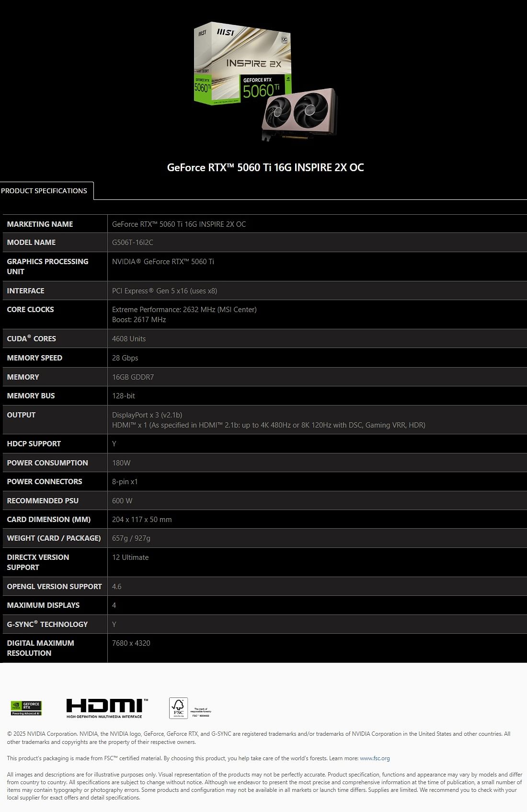Click the HDMI High-Definition Multimedia Interface logo
Image resolution: width=527 pixels, height=812 pixels.
pos(107,708)
